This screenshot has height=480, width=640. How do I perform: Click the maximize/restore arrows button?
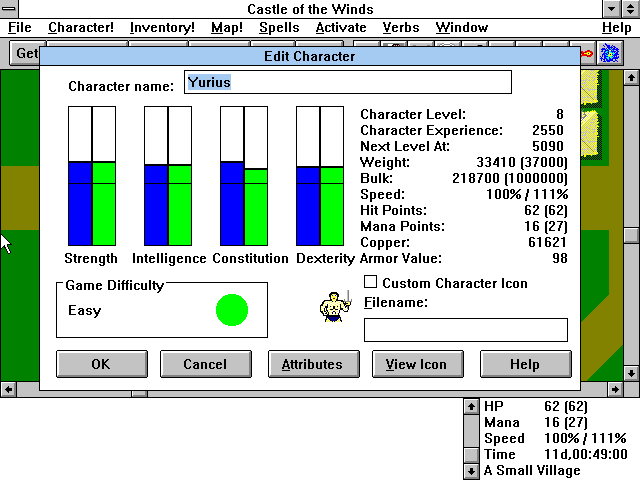(x=630, y=9)
